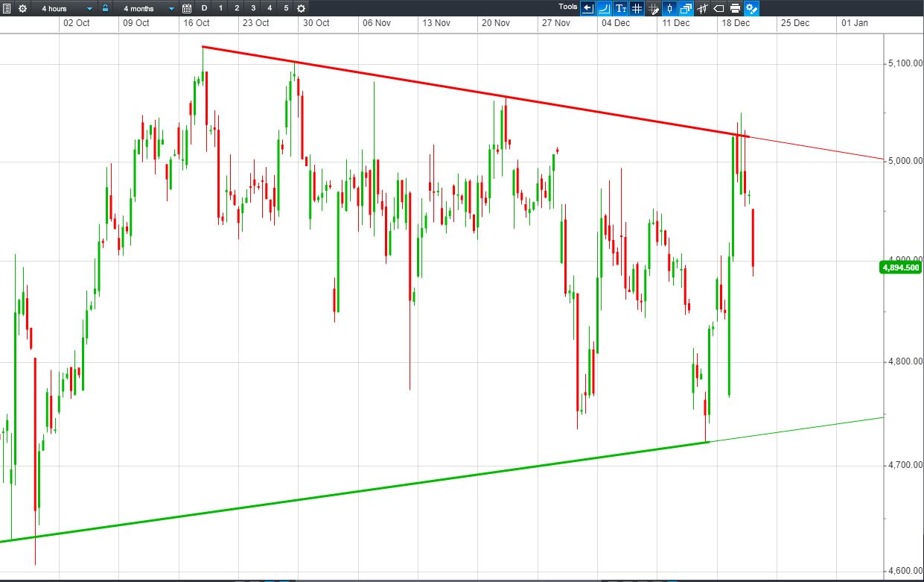924x582 pixels.
Task: Click the '30 Oct' date label
Action: click(316, 23)
